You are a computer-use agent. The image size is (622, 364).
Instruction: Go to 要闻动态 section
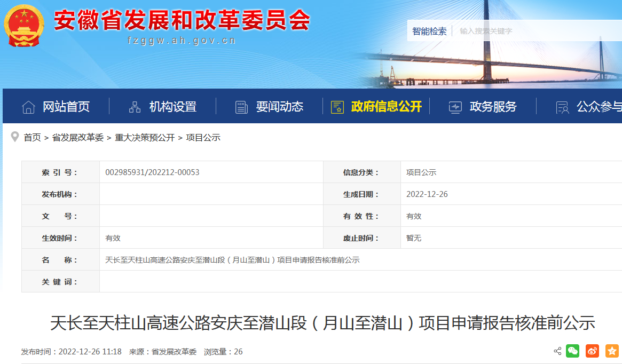point(280,107)
